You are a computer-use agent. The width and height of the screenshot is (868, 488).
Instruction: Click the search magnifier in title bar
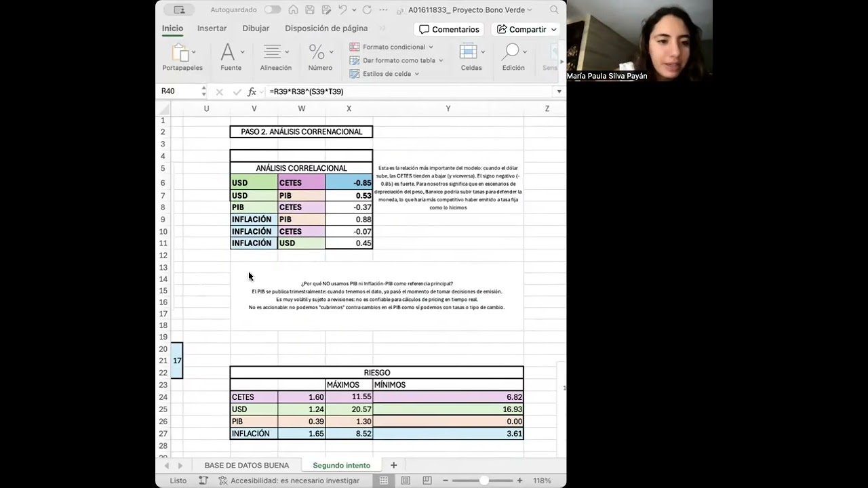pyautogui.click(x=555, y=9)
